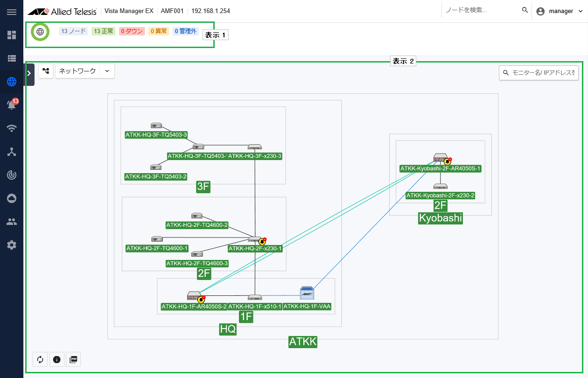Select the ATKK-HQ-3F-x230-3 switch icon

tap(255, 147)
